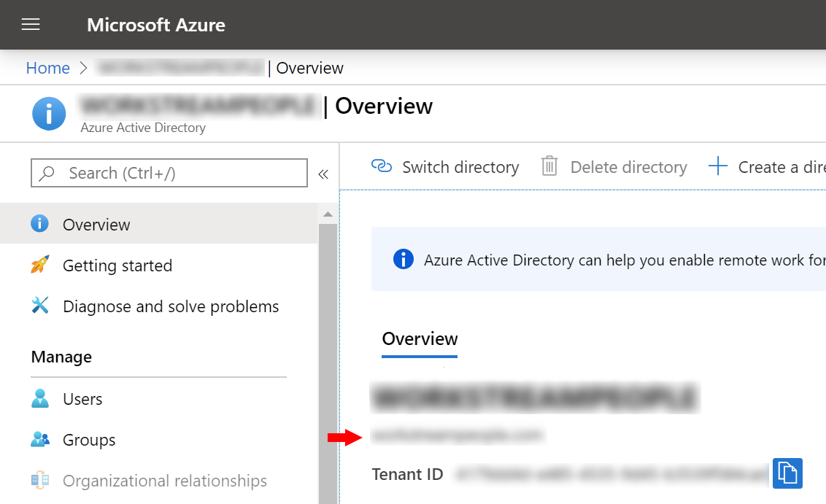This screenshot has height=504, width=826.
Task: Click the Diagnose wrench tools icon
Action: click(40, 305)
